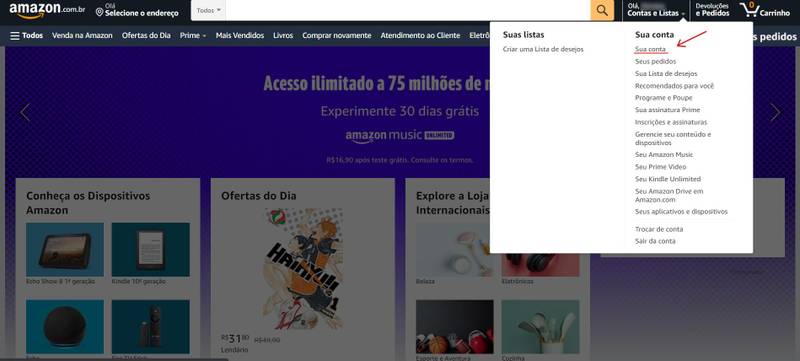Click the Esporte e Aventura thumbnail
Image resolution: width=800 pixels, height=361 pixels.
455,326
